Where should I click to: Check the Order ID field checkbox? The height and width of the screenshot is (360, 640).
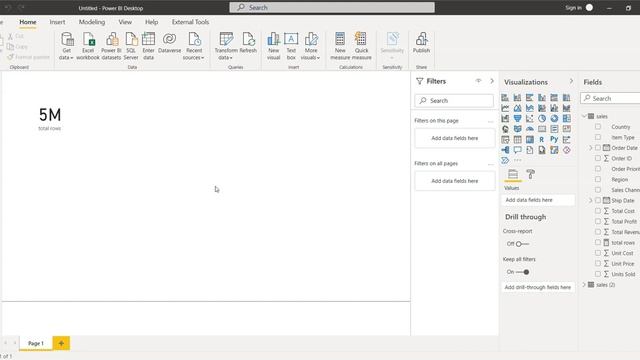point(598,158)
